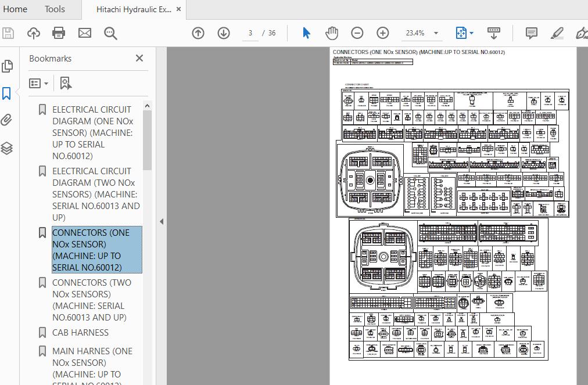Open CAB HARNESS bookmark

[x=80, y=333]
